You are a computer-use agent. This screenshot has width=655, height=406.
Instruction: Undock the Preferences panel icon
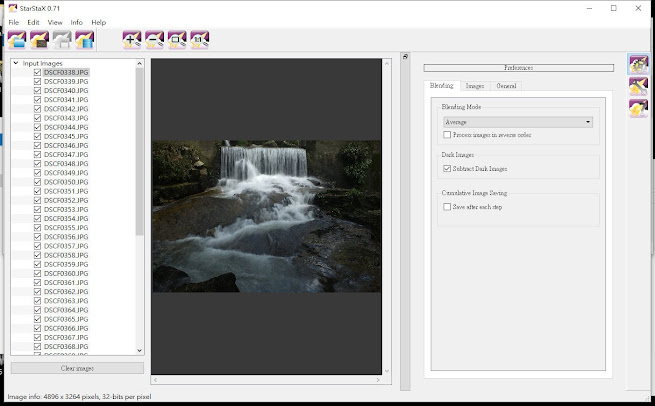[405, 56]
